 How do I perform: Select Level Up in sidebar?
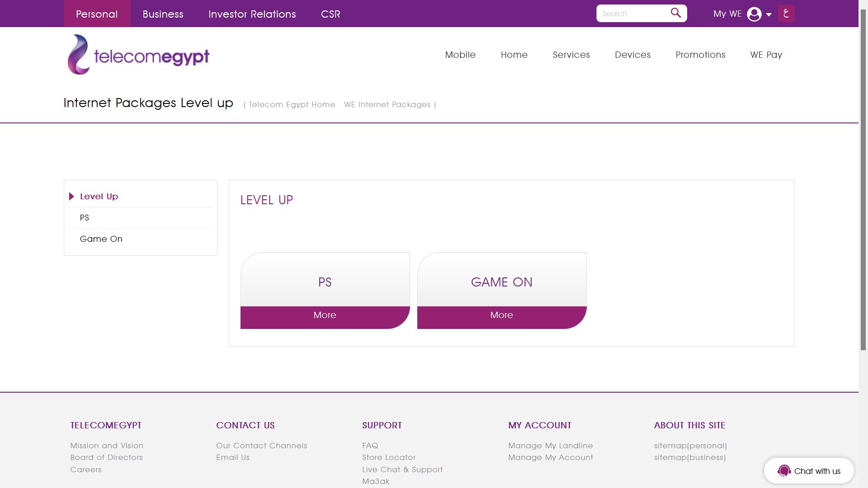click(99, 197)
